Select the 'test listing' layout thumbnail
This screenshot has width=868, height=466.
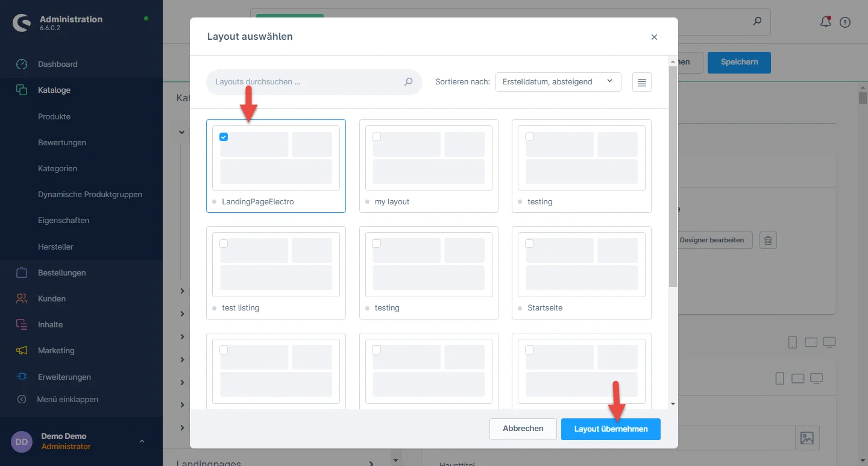[x=275, y=264]
